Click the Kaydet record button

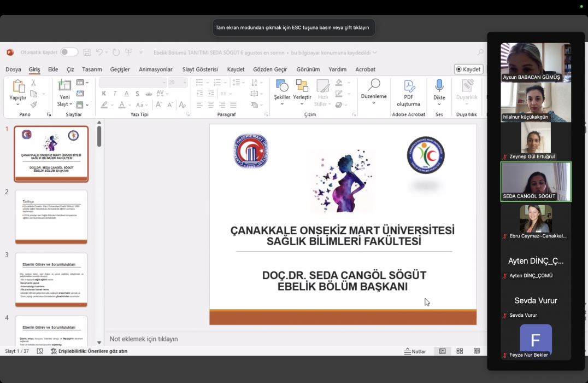point(468,69)
